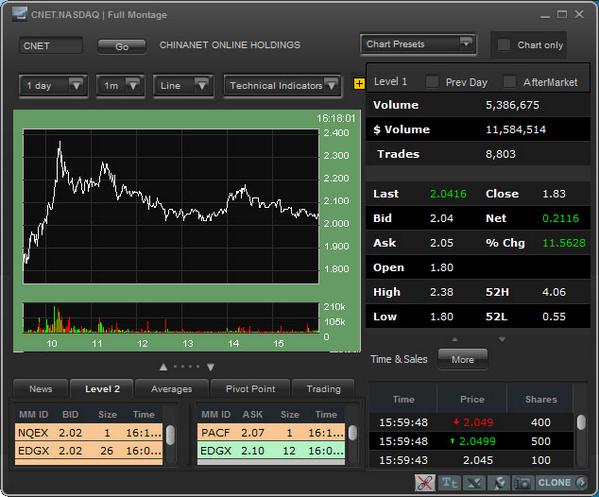Viewport: 599px width, 497px height.
Task: Open the Technical Indicators dropdown
Action: [282, 86]
